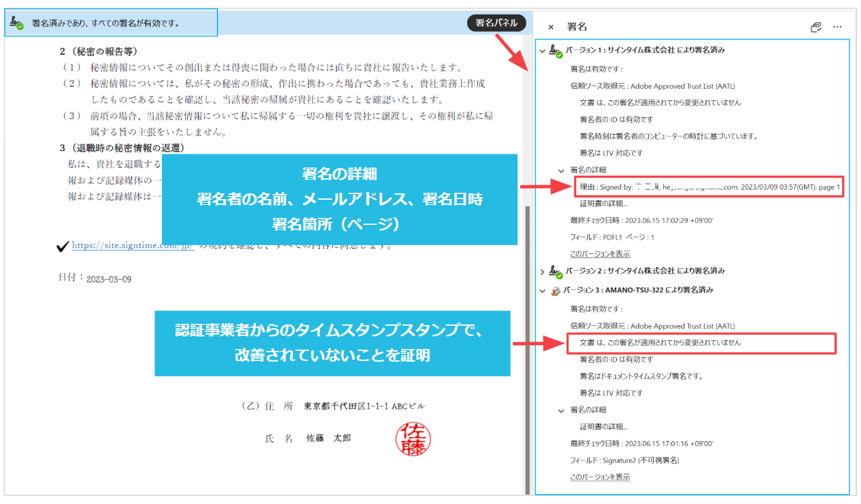Open 証明書の詳細... under バージョン 1
Viewport: 861px width, 504px height.
pos(603,203)
